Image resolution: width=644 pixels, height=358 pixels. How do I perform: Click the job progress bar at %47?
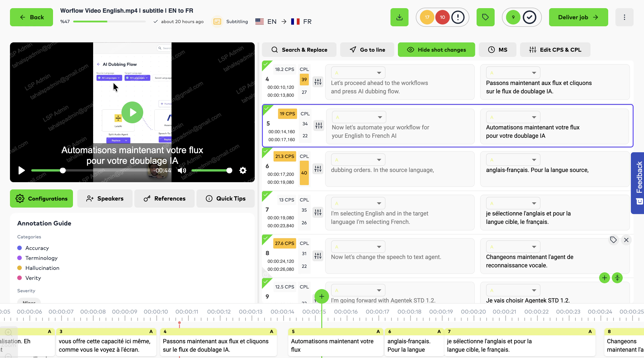tap(109, 22)
